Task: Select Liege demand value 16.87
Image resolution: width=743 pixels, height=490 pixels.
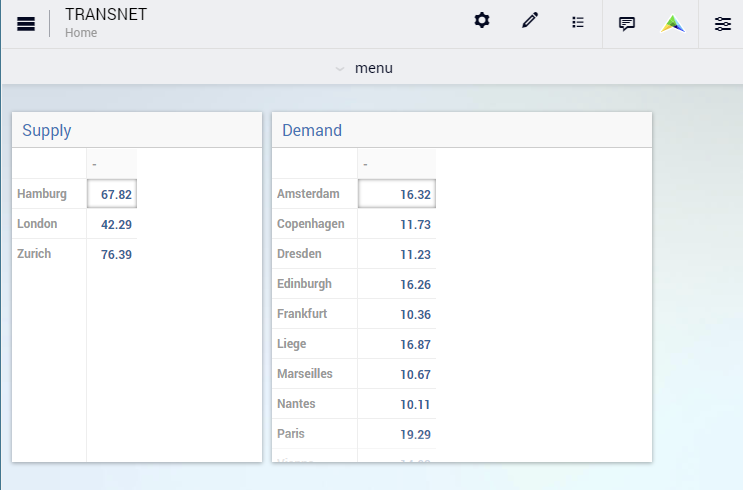Action: point(397,344)
